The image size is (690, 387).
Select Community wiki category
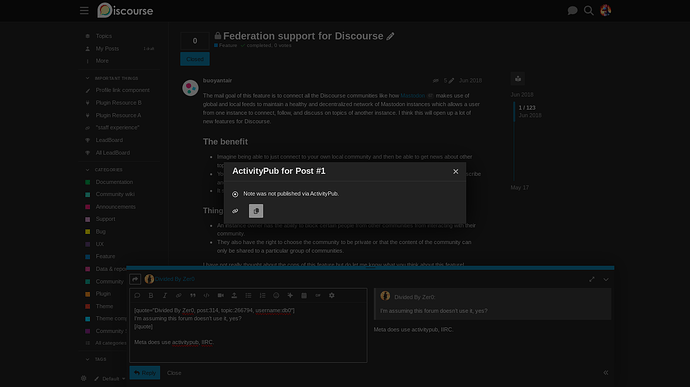115,194
